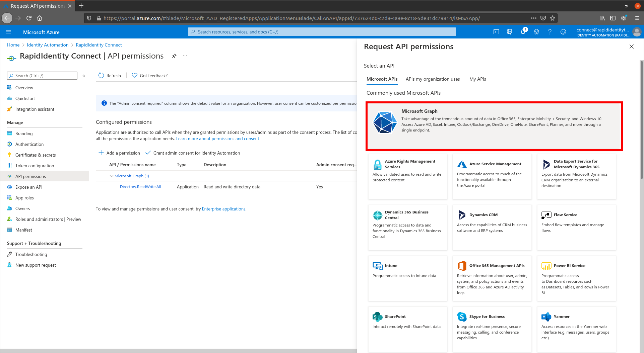
Task: Go to RapidIdentity Connect breadcrumb
Action: pos(99,45)
